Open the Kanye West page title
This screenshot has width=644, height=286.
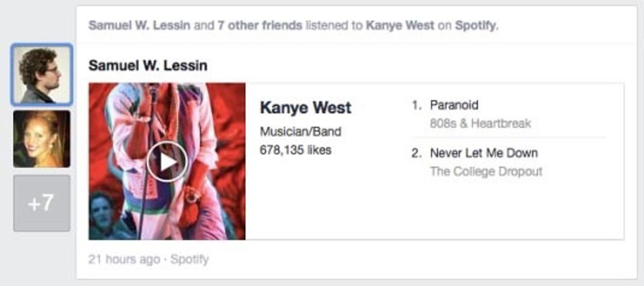tap(305, 108)
